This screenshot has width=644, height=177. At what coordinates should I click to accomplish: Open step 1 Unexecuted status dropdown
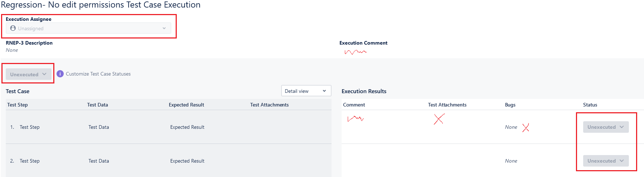pos(606,127)
